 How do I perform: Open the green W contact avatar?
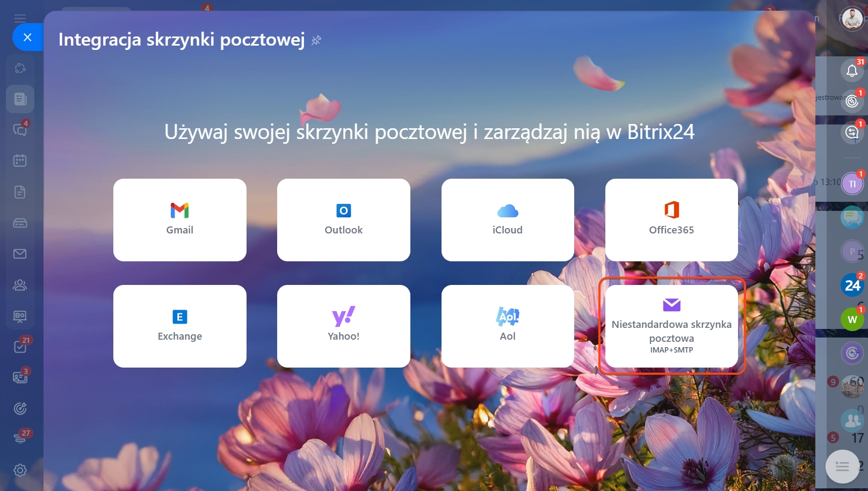pos(852,319)
